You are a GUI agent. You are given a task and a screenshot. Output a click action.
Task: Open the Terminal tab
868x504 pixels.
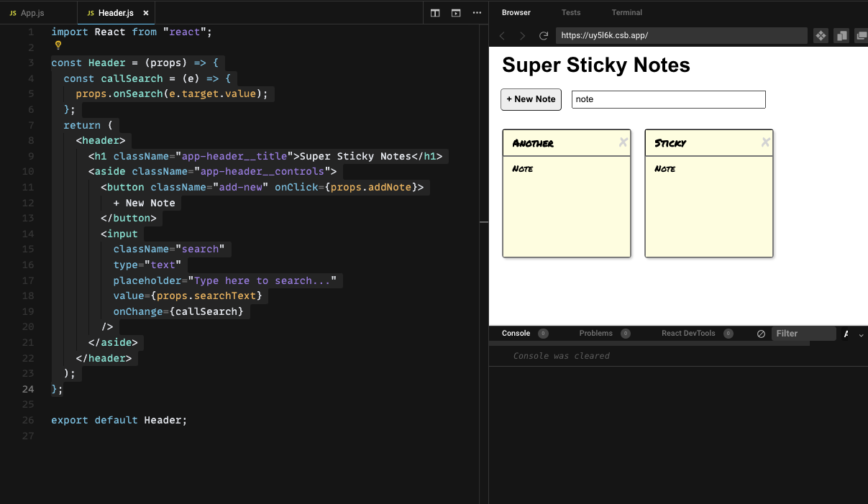point(627,12)
